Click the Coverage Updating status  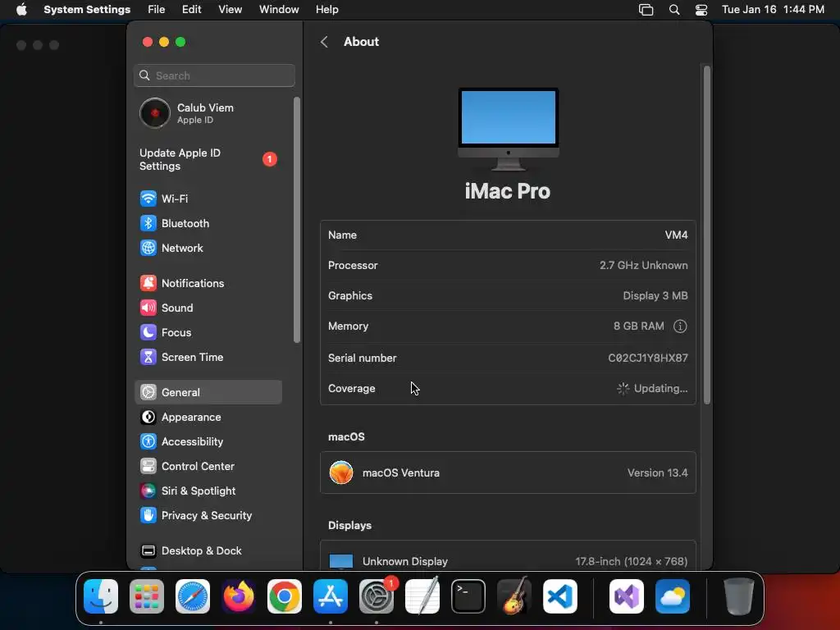pyautogui.click(x=652, y=388)
